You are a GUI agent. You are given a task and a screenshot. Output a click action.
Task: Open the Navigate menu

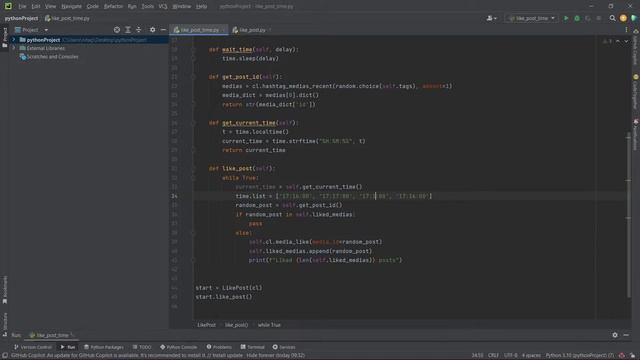pyautogui.click(x=71, y=7)
